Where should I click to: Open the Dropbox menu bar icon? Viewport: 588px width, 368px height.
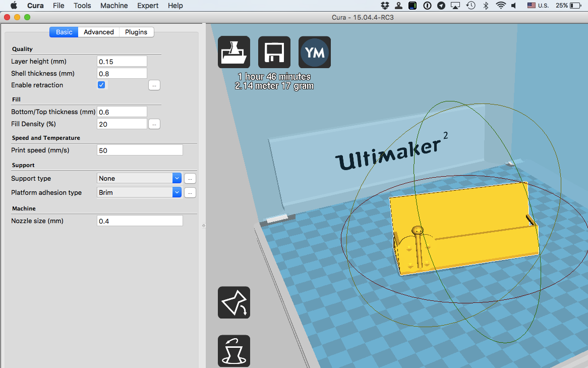tap(385, 6)
